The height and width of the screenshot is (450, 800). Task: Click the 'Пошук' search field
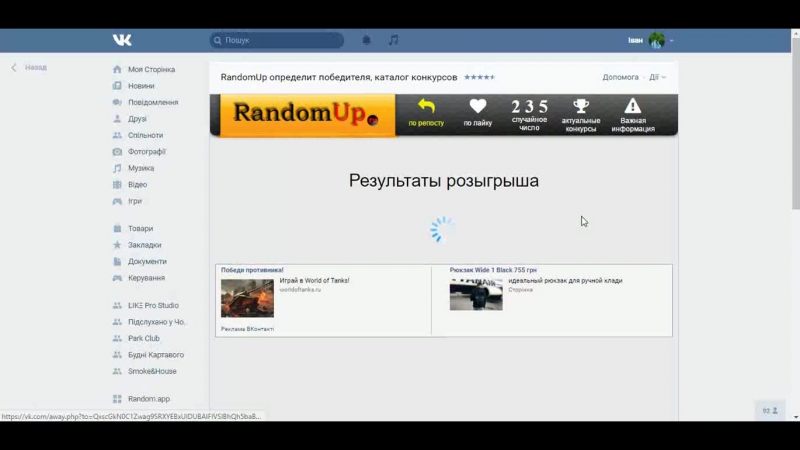[x=277, y=40]
